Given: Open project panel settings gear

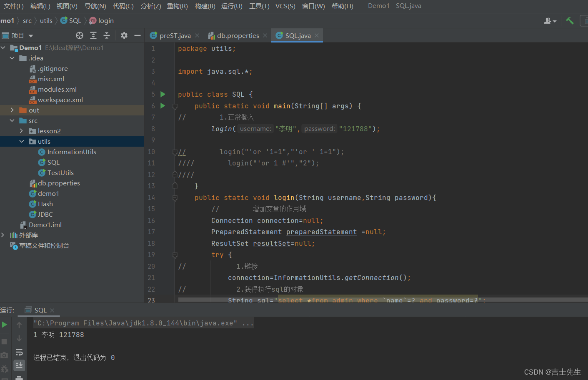Looking at the screenshot, I should [x=124, y=35].
